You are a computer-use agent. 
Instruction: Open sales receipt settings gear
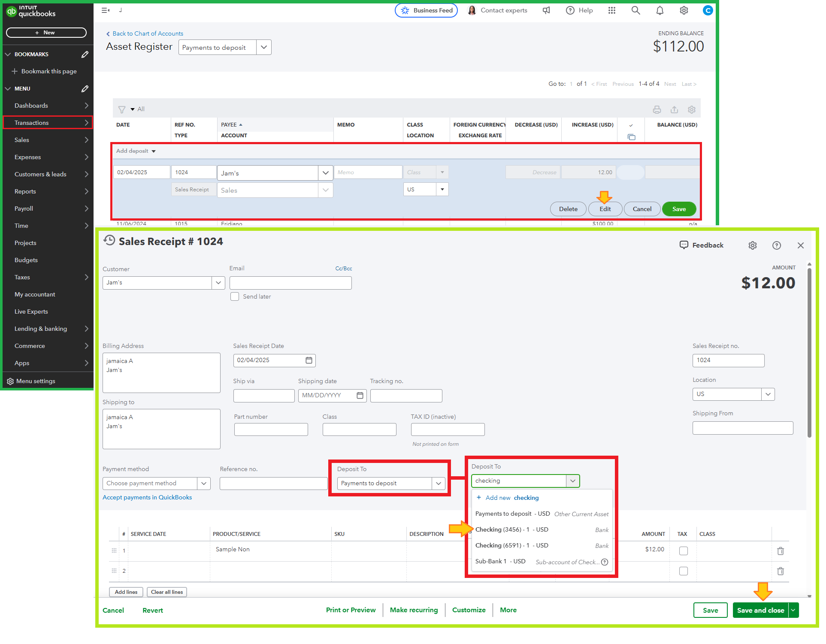(x=753, y=245)
